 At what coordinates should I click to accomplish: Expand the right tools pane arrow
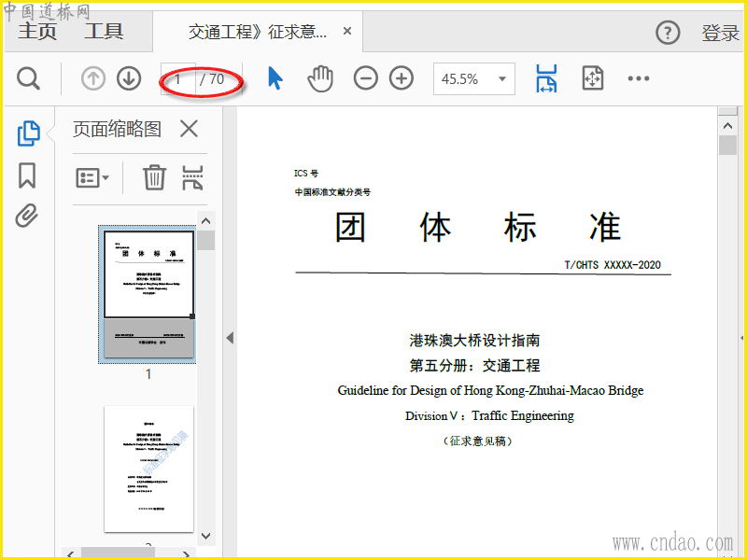pyautogui.click(x=741, y=338)
